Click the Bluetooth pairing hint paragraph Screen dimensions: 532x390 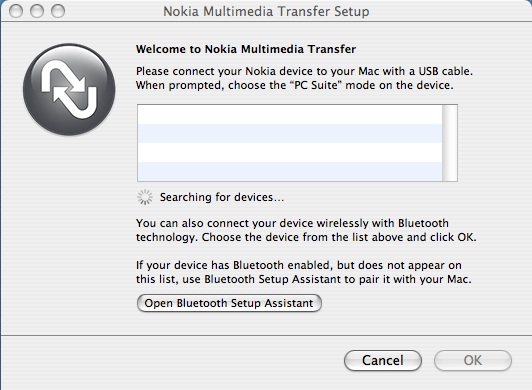pos(304,272)
